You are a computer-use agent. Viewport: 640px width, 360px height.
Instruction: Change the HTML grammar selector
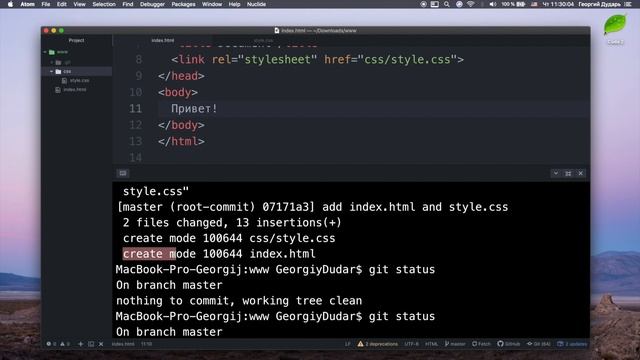click(431, 344)
